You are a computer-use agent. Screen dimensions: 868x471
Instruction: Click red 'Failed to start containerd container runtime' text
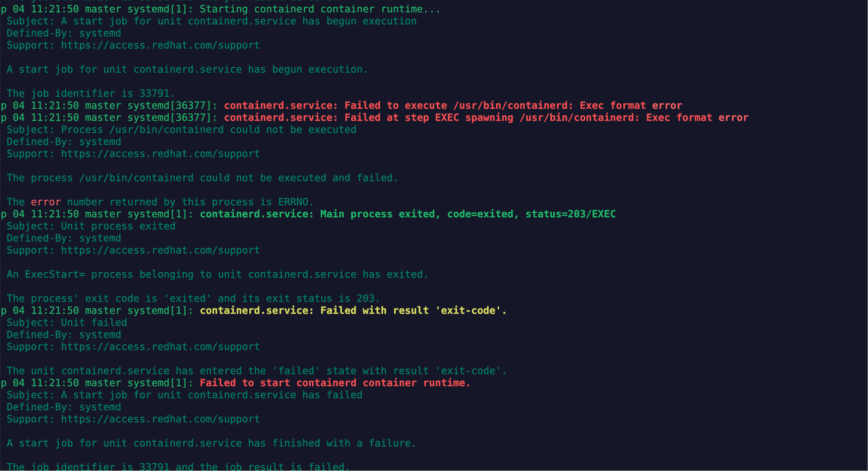point(335,383)
